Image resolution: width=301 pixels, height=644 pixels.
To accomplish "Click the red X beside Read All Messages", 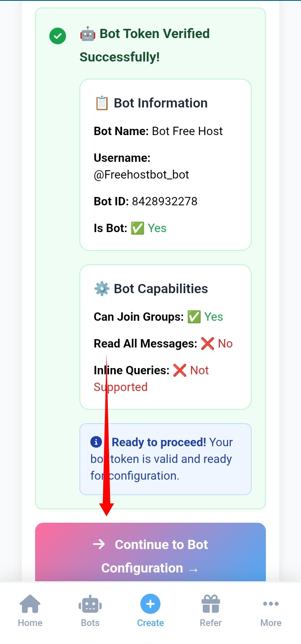I will pos(207,344).
